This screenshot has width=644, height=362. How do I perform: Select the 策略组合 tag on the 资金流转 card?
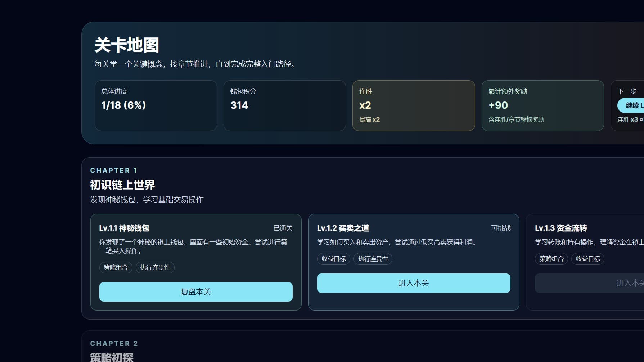[551, 259]
